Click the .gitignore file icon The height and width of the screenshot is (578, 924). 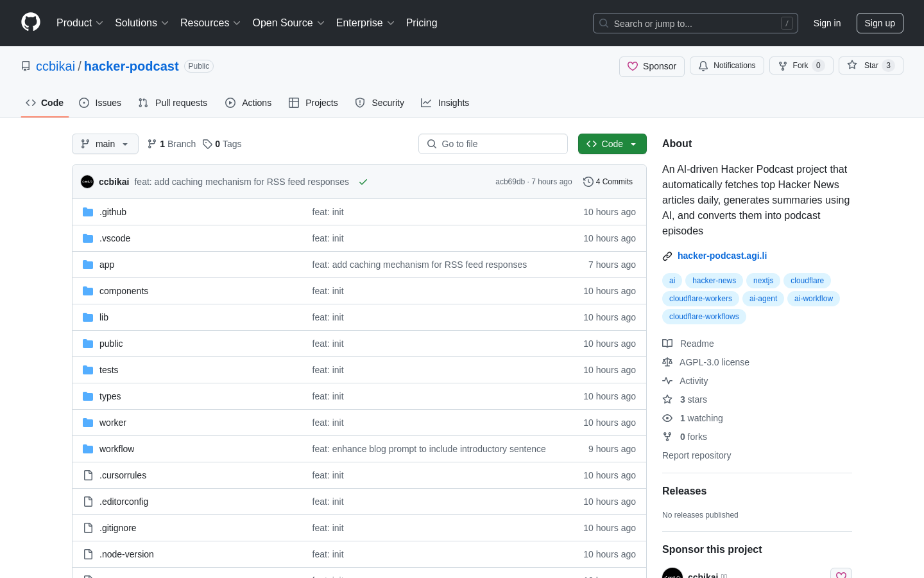click(88, 528)
